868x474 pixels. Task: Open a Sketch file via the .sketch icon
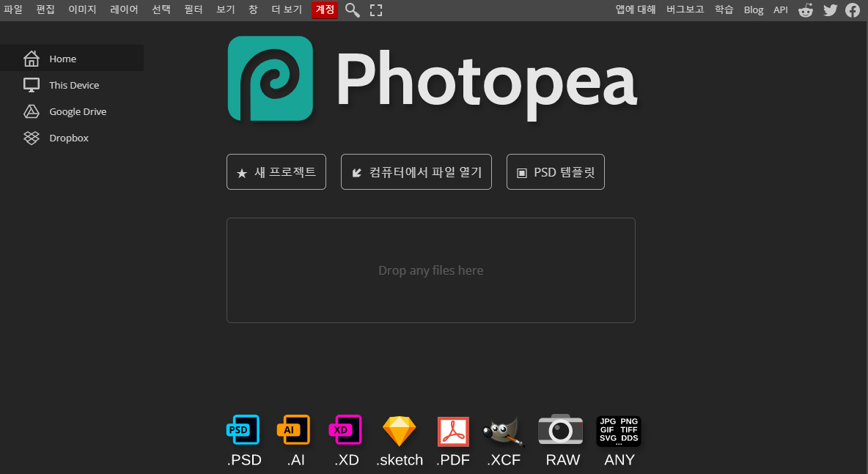tap(399, 431)
